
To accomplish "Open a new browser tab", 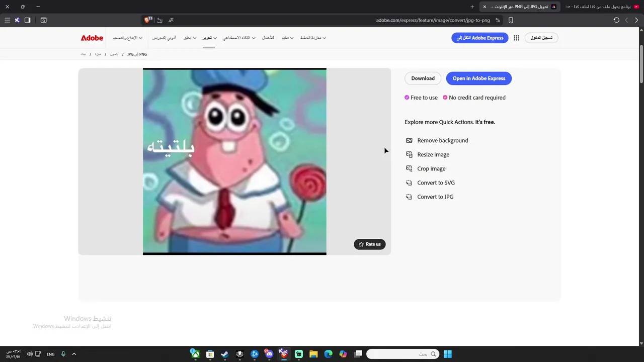I will [x=472, y=7].
